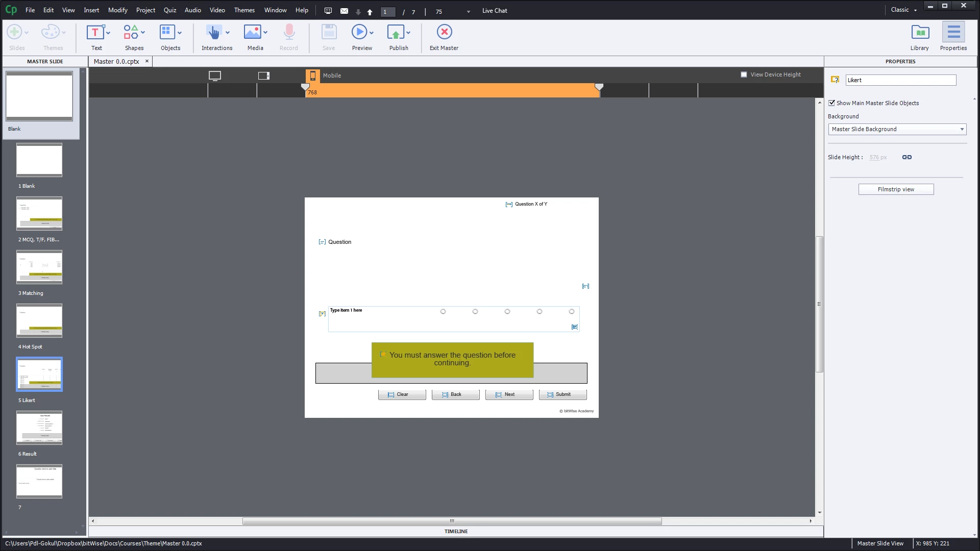Expand the Shapes dropdown arrow
This screenshot has height=551, width=980.
pos(143,33)
